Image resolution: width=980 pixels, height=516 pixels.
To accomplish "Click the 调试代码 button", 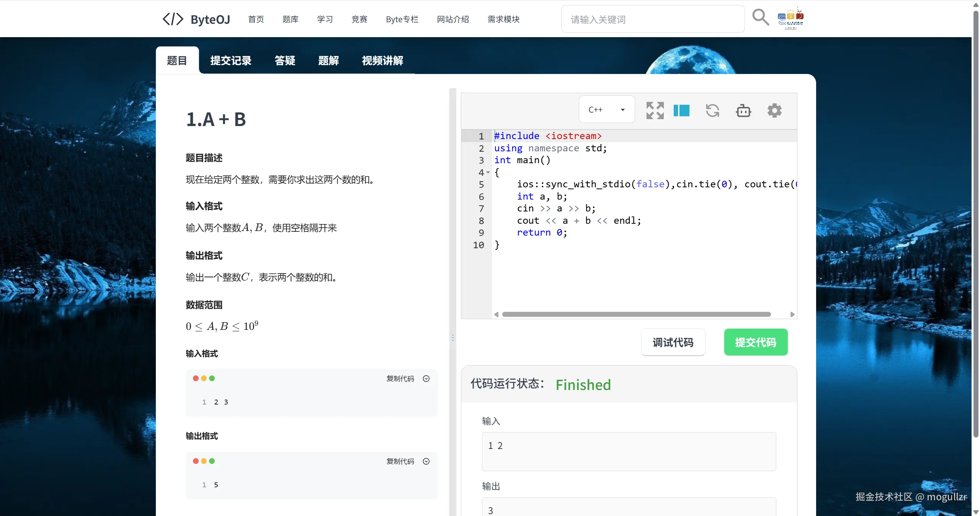I will (673, 342).
